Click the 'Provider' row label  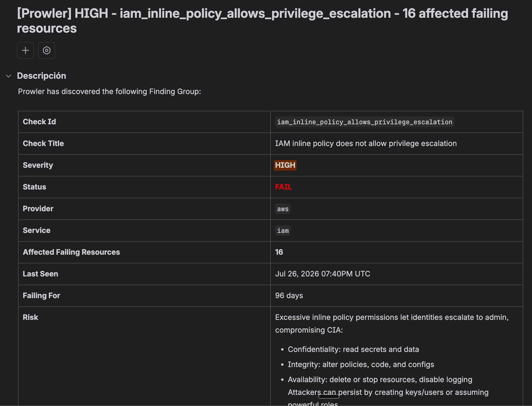(x=38, y=209)
